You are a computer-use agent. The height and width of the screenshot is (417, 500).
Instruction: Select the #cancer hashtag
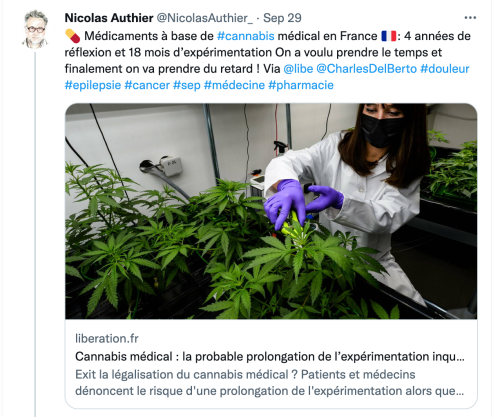tap(147, 85)
